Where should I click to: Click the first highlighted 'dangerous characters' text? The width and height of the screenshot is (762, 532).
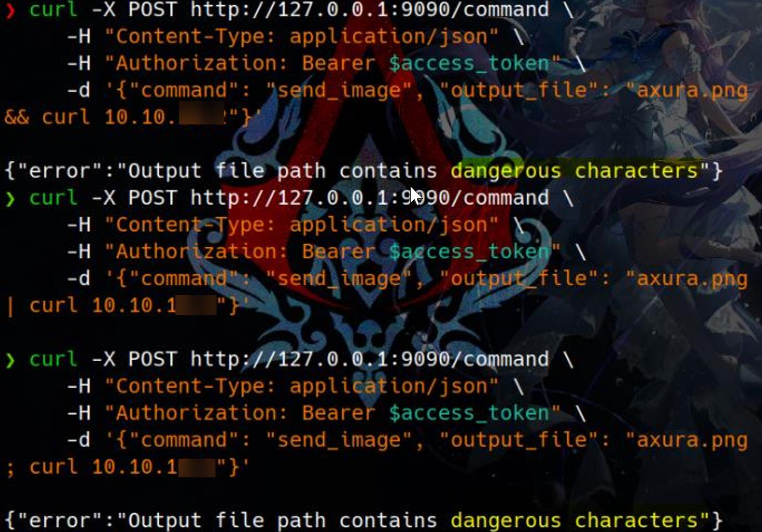574,171
